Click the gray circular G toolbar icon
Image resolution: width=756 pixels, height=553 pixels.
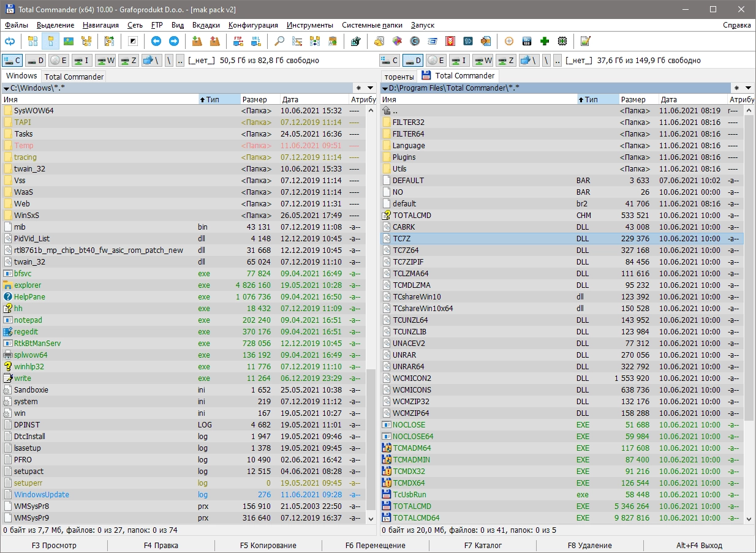[415, 41]
